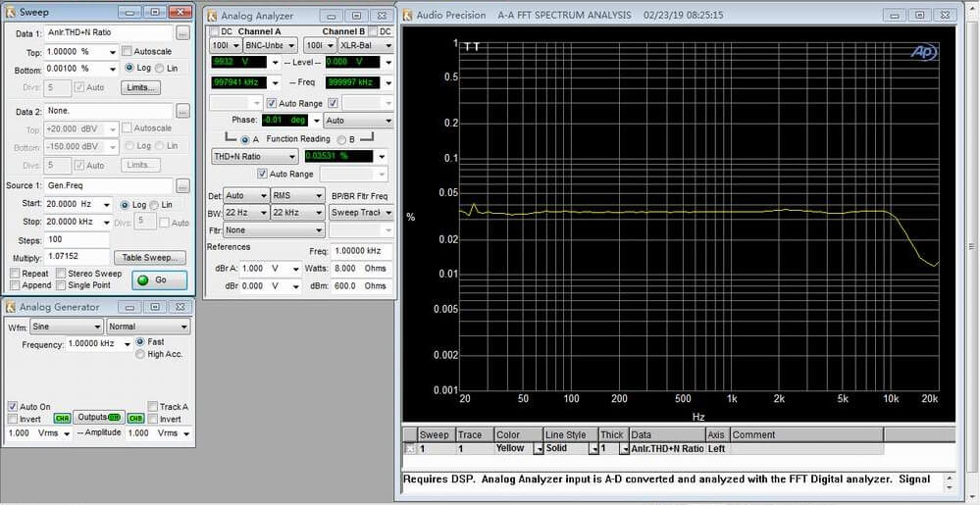Toggle the CHB output indicator in Analog Generator
Screen dimensions: 980x505
click(135, 418)
